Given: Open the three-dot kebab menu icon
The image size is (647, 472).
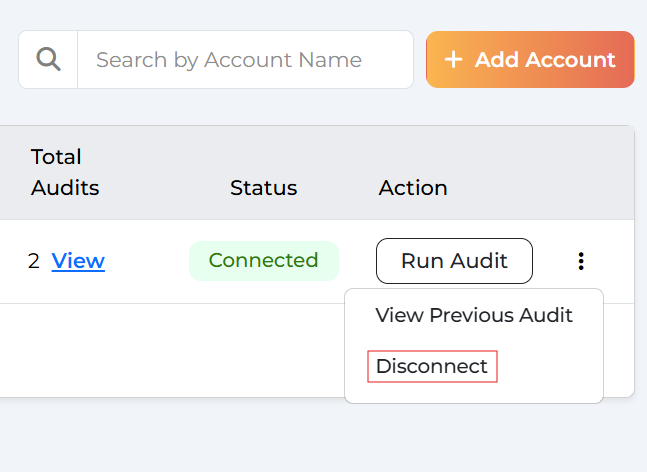Looking at the screenshot, I should point(581,261).
